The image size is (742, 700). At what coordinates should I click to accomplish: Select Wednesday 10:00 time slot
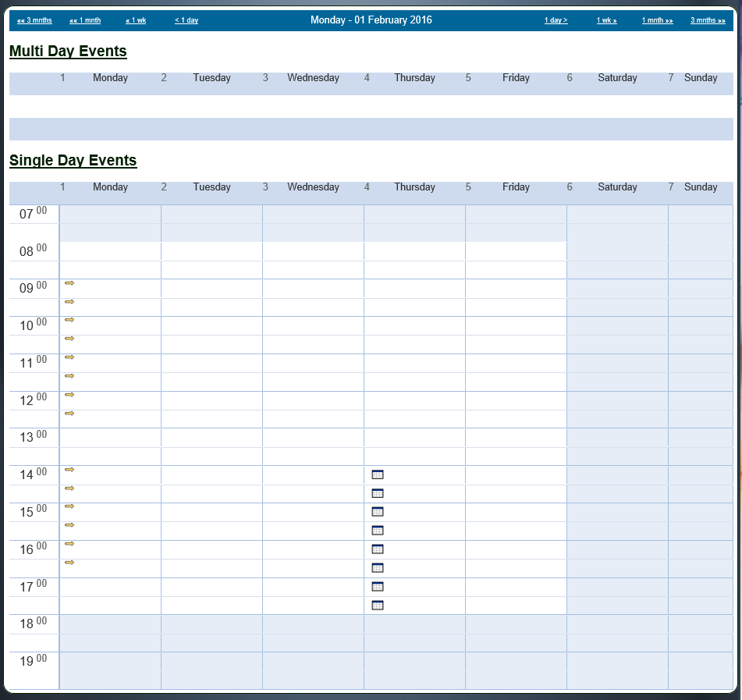[313, 325]
